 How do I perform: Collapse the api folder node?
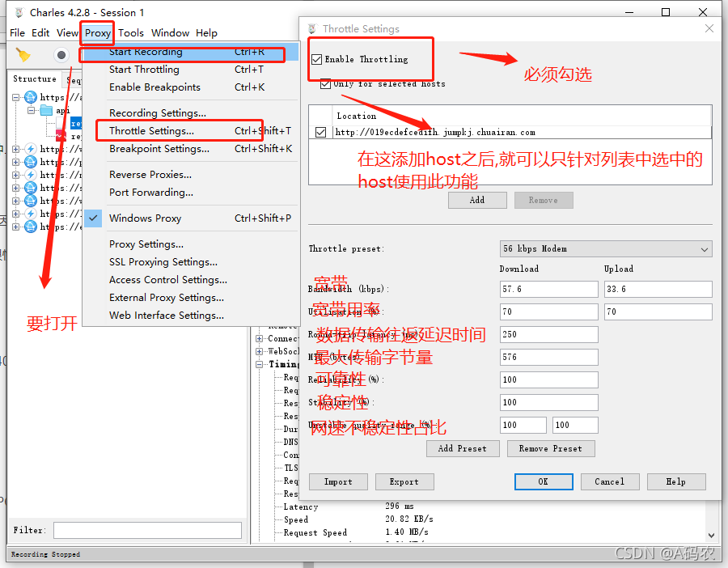click(x=31, y=111)
